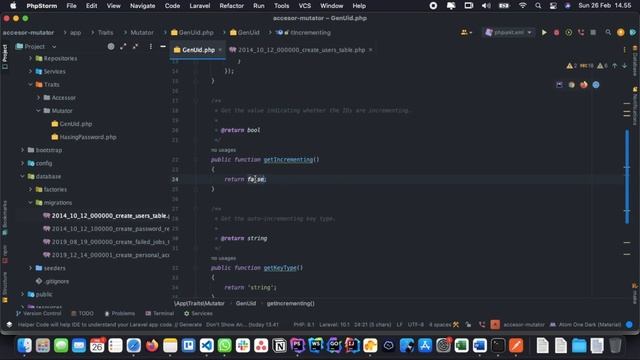Click the getIncrementing function name link

tap(288, 160)
